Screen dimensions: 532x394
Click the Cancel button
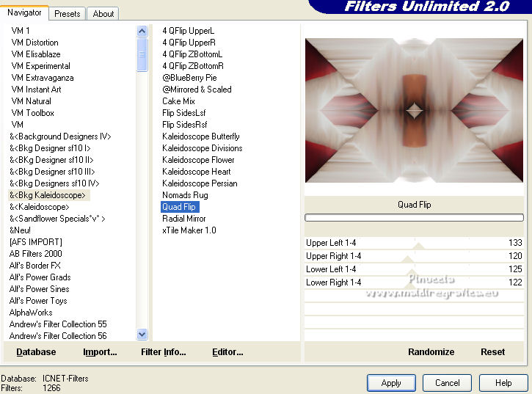click(447, 383)
